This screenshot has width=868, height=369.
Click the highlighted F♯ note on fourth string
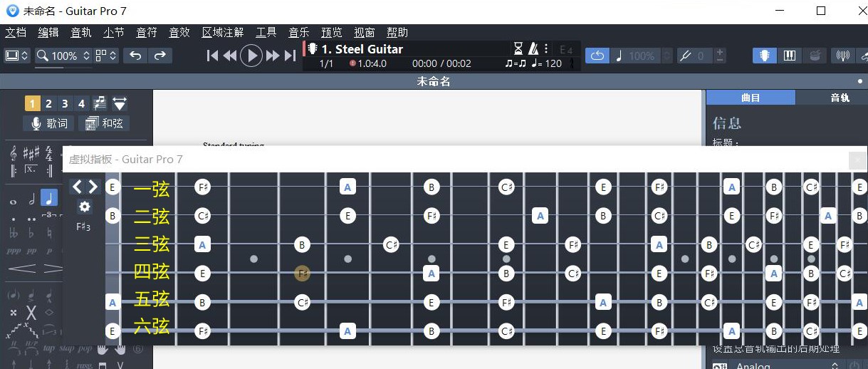pyautogui.click(x=302, y=273)
